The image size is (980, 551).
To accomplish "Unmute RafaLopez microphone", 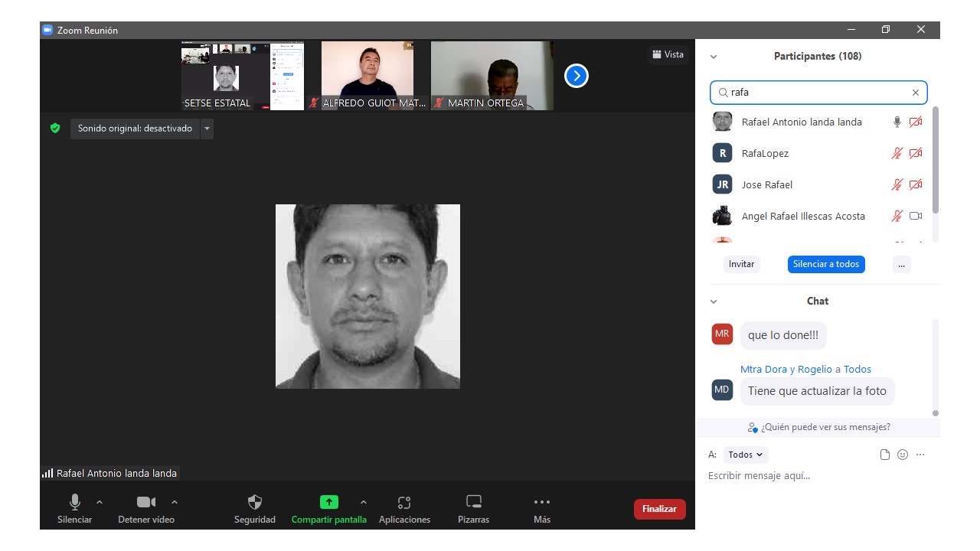I will (x=897, y=153).
